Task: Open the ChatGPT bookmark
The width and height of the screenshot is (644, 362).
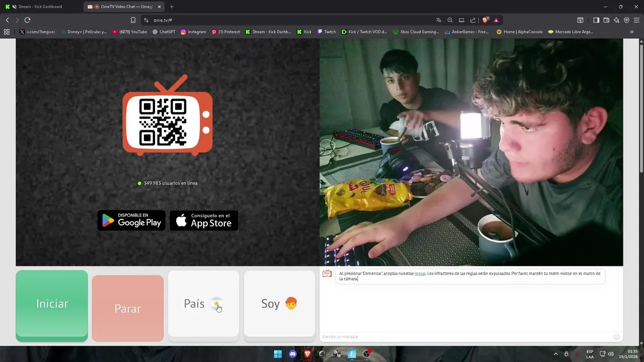Action: pyautogui.click(x=164, y=32)
